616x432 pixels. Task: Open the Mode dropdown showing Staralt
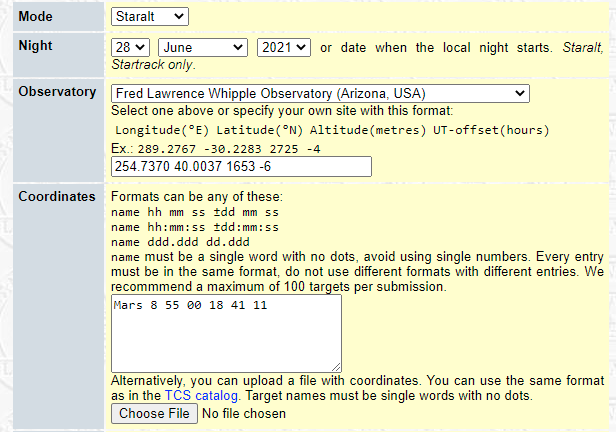[x=149, y=16]
